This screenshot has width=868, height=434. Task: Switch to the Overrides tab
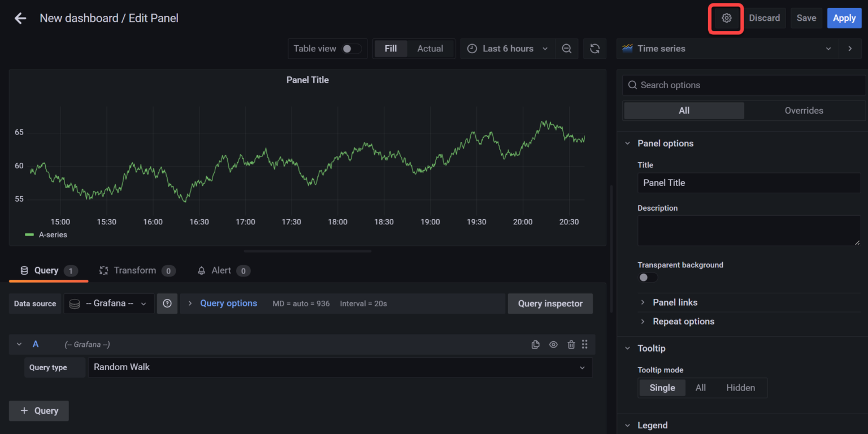point(804,110)
